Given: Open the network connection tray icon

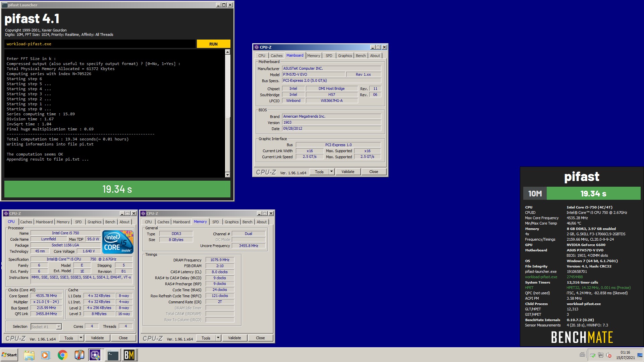Looking at the screenshot, I should pyautogui.click(x=601, y=355).
